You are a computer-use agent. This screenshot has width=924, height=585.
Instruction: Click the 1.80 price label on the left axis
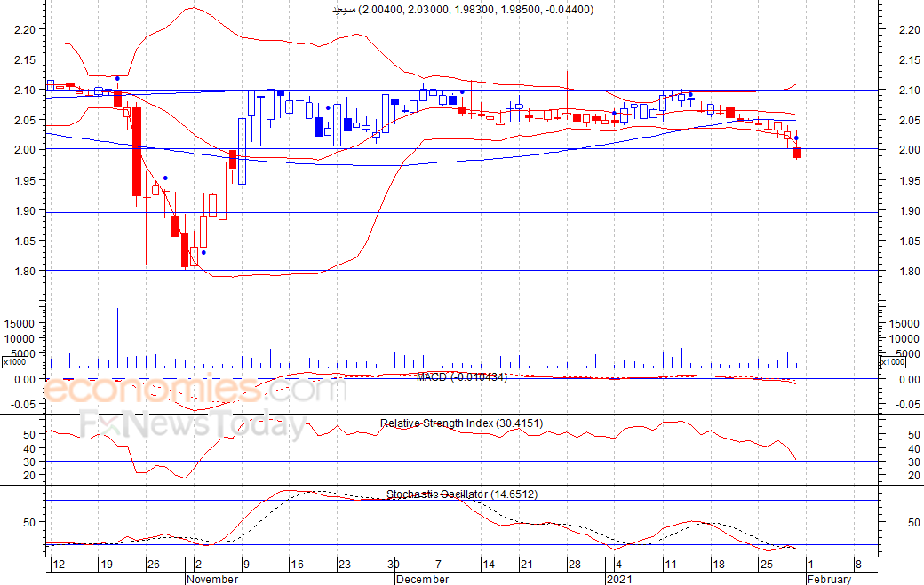(x=25, y=272)
